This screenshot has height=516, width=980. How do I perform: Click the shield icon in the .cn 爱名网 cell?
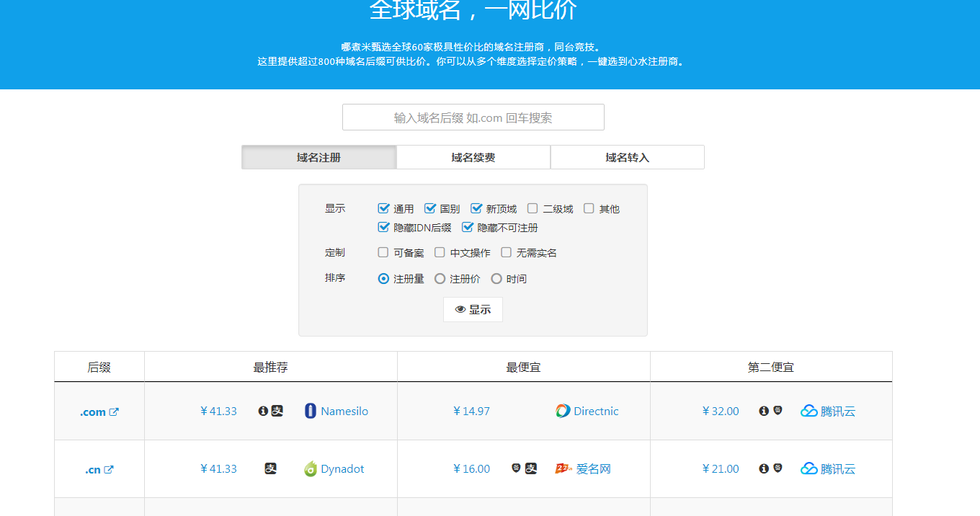(x=516, y=468)
